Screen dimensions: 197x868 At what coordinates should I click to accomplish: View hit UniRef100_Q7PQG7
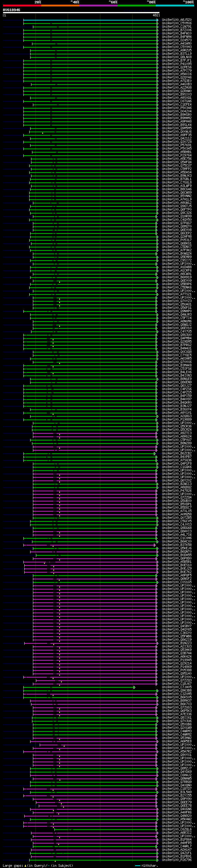click(177, 223)
